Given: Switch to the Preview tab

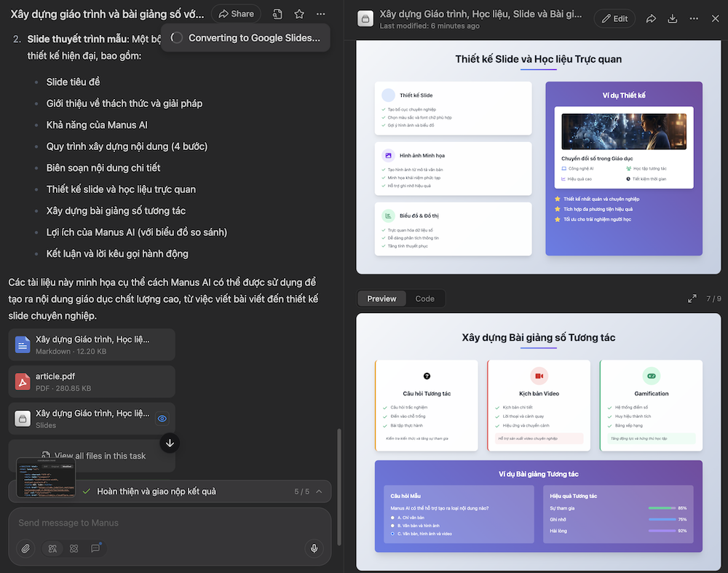Looking at the screenshot, I should click(381, 299).
